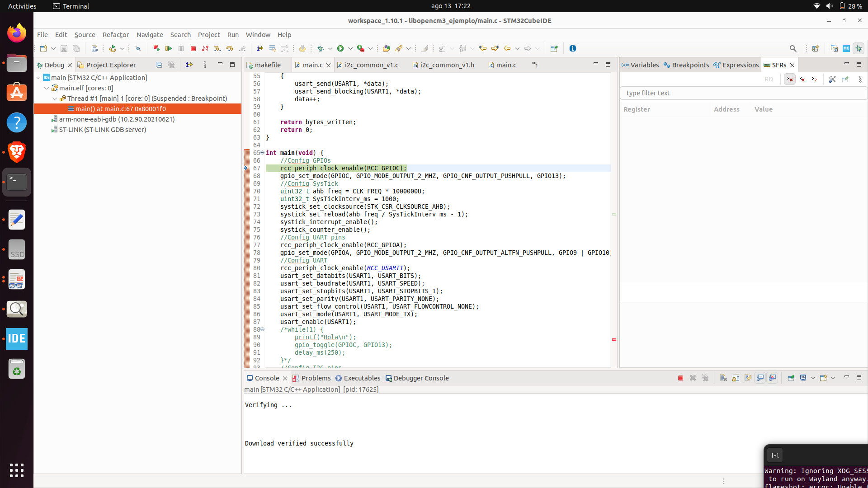Collapse the Thread #1 tree node

[55, 99]
